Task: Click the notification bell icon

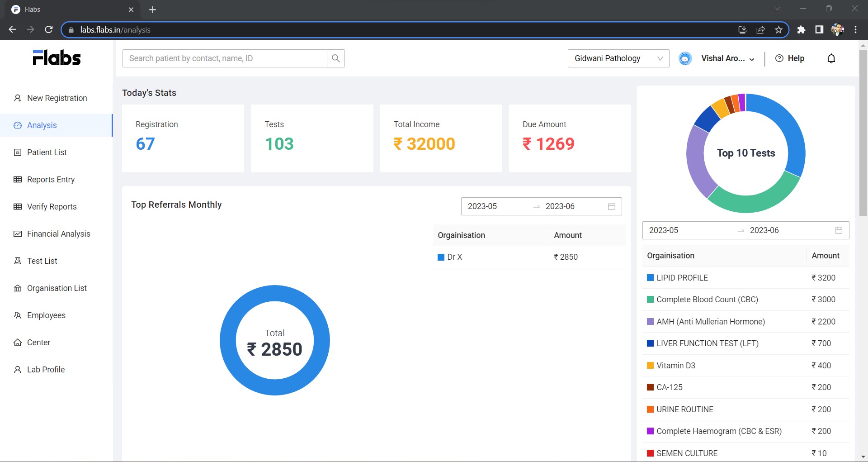Action: [831, 58]
